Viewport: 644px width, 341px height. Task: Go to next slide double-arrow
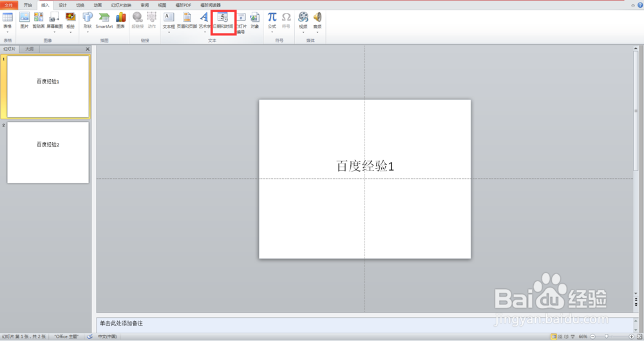click(636, 304)
